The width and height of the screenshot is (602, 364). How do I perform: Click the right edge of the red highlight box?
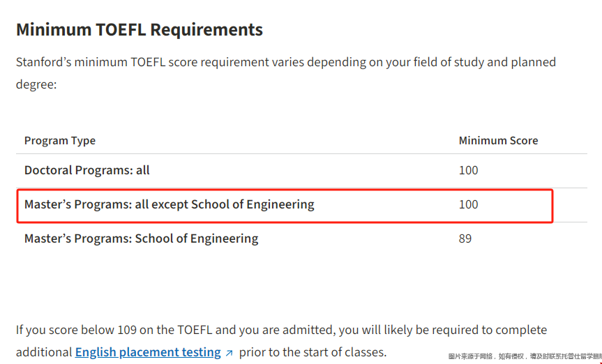point(552,205)
